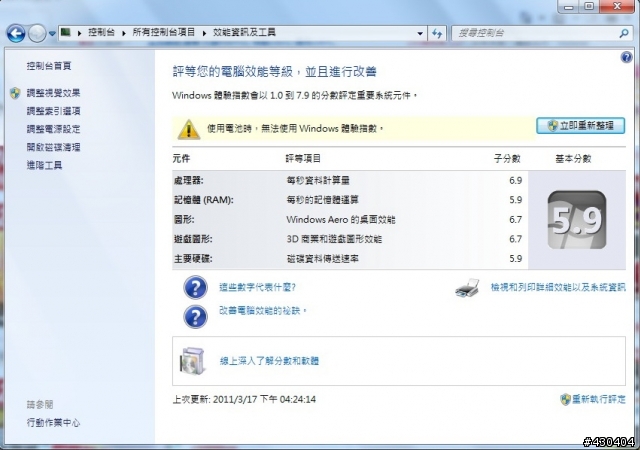Select the 遊戲圖形 row label

(x=193, y=239)
